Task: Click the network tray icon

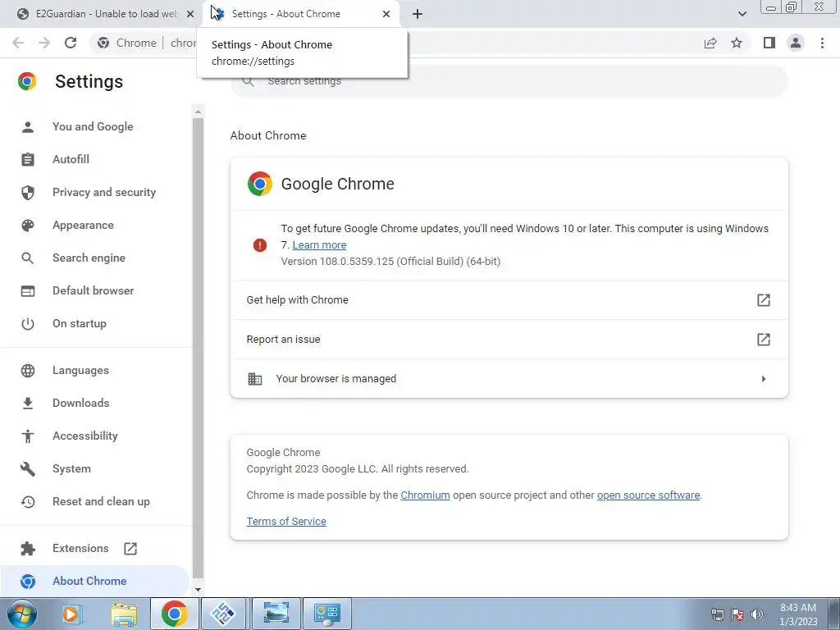Action: click(717, 614)
